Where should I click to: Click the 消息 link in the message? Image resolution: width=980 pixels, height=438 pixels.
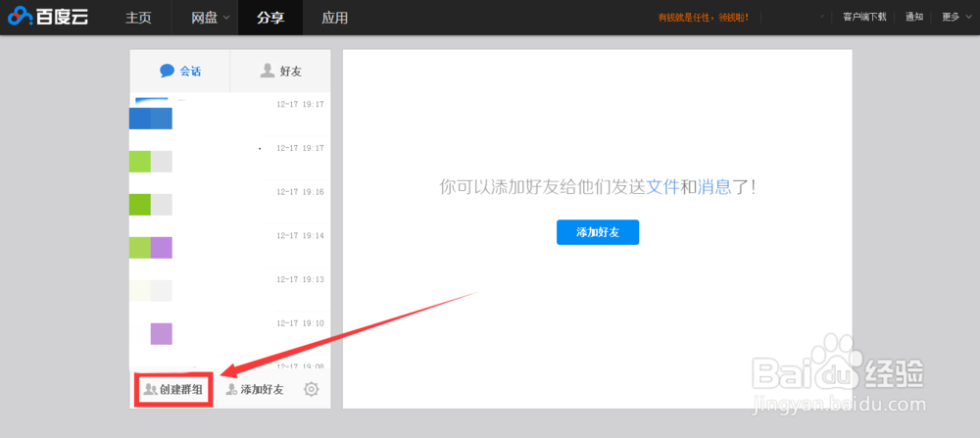714,187
